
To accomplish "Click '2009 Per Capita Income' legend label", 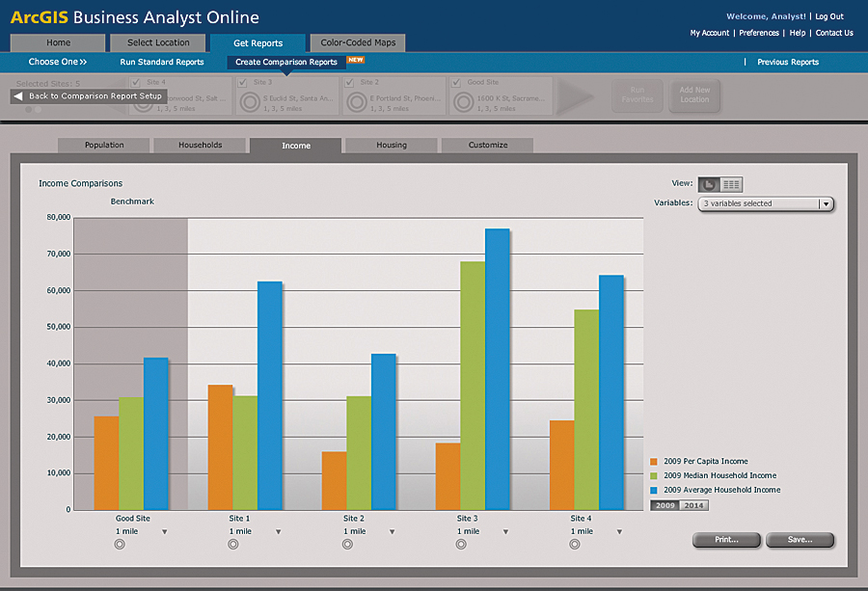I will tap(706, 462).
